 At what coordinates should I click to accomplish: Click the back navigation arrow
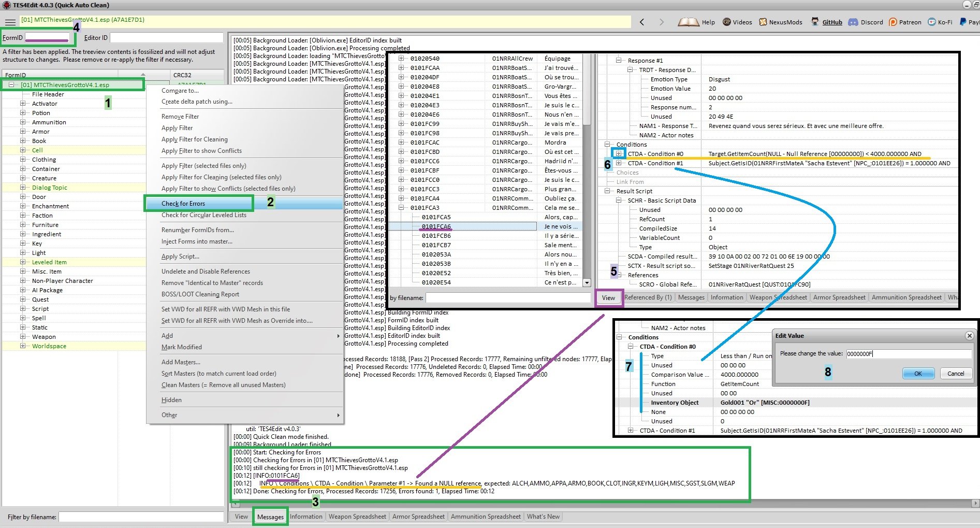pos(642,22)
